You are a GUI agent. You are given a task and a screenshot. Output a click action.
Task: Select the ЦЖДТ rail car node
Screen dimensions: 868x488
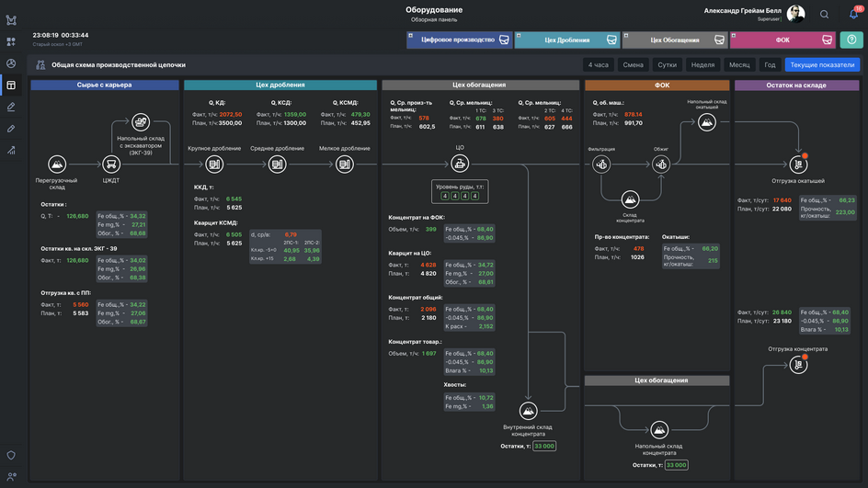(111, 165)
